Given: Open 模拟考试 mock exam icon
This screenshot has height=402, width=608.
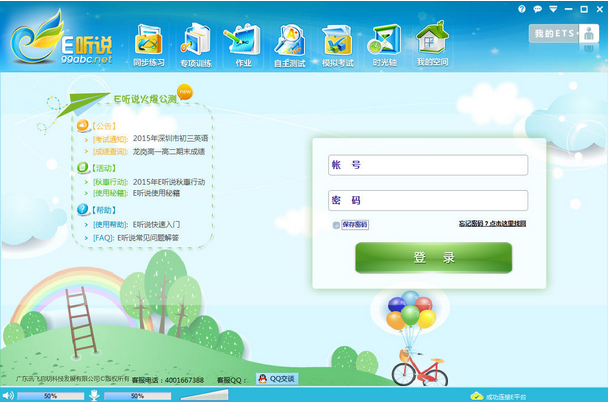Looking at the screenshot, I should (x=336, y=44).
